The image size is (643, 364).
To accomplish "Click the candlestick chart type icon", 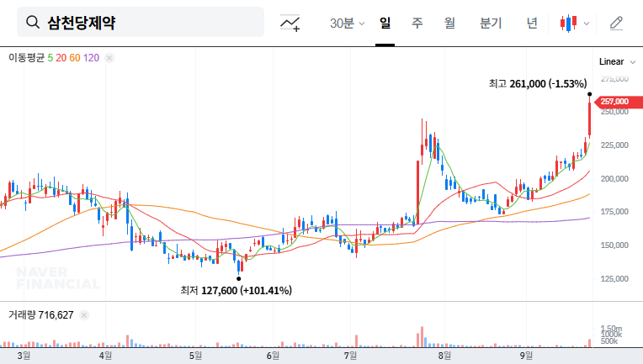I will (568, 24).
